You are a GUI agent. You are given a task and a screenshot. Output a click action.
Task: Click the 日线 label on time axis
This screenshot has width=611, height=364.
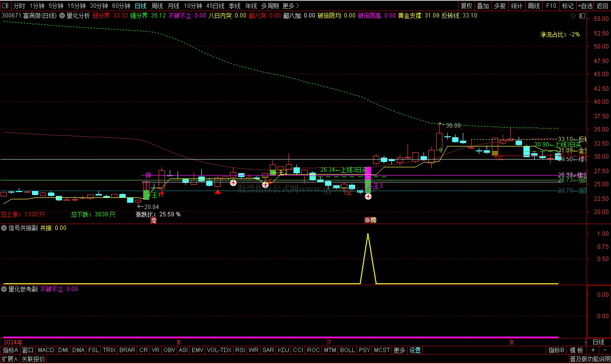[598, 342]
